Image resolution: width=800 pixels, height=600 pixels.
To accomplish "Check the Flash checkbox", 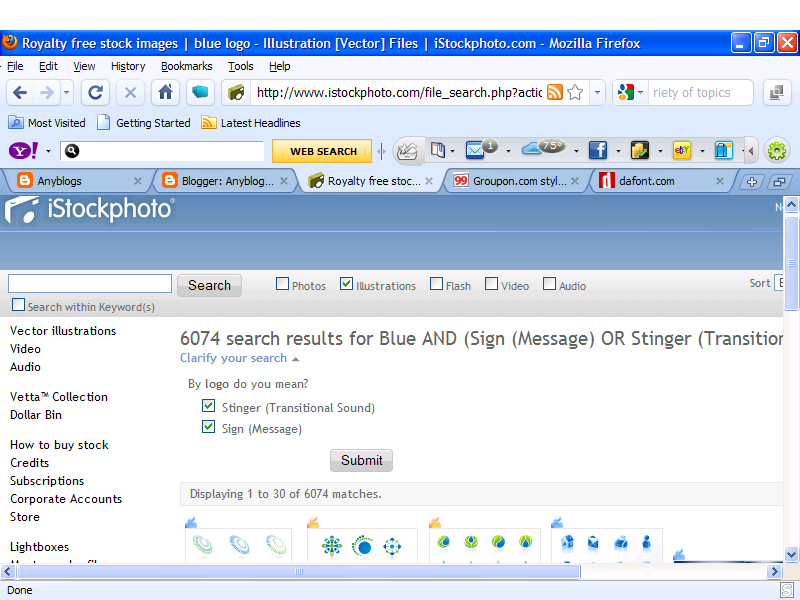I will click(x=436, y=284).
